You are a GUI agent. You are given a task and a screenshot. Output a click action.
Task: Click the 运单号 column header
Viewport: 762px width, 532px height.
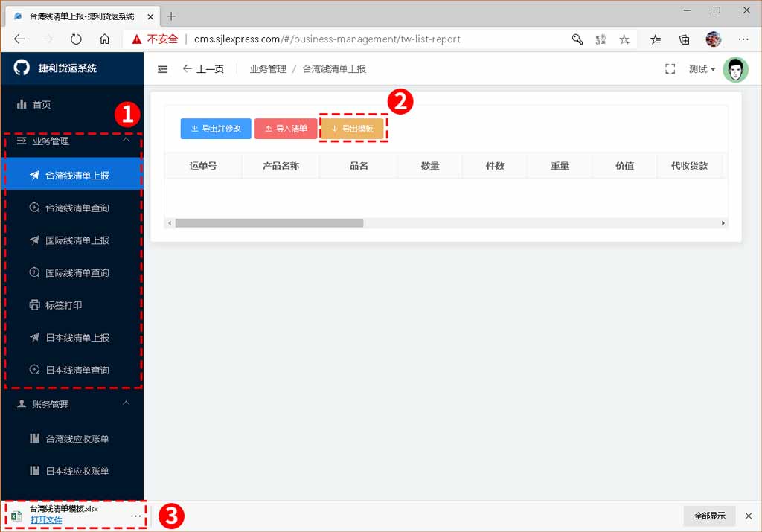click(203, 166)
